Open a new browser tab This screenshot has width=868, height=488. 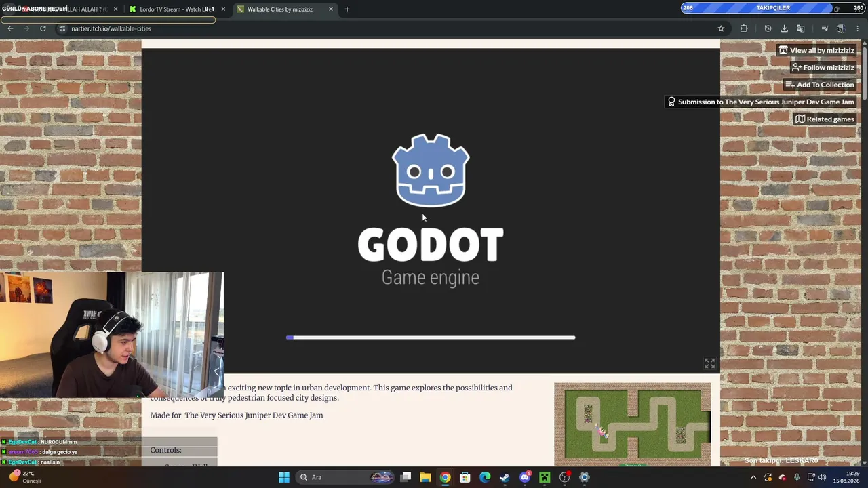(347, 9)
